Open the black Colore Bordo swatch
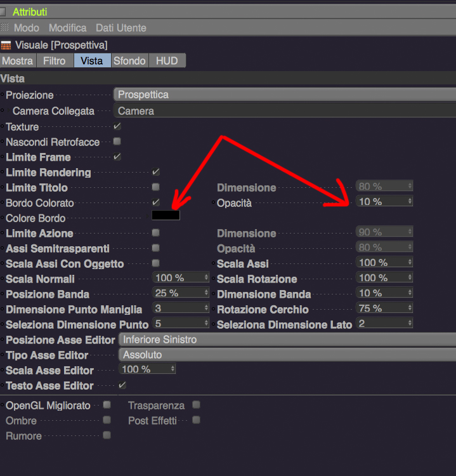Viewport: 456px width, 476px height. 166,215
